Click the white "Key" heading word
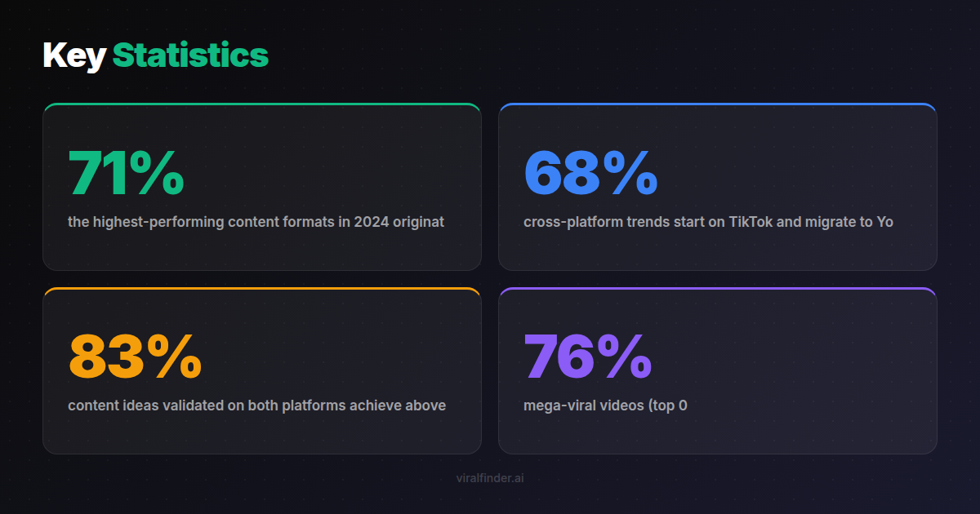Viewport: 980px width, 514px height. click(x=74, y=55)
